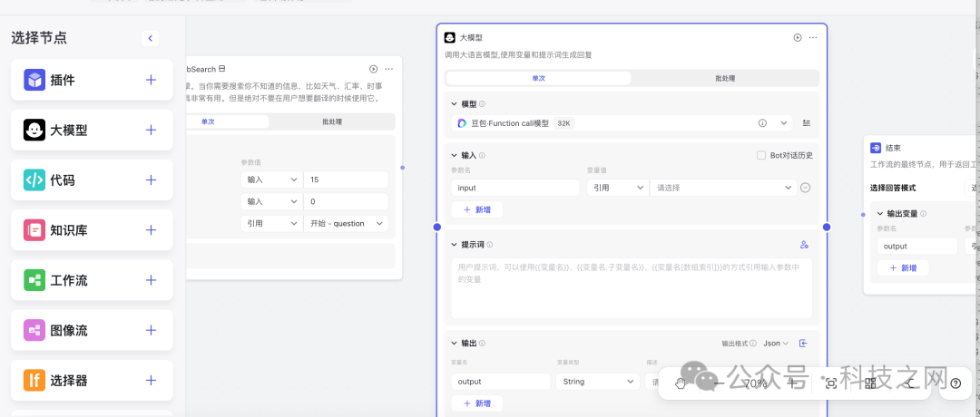Open the 引用 dropdown in the input row
This screenshot has height=417, width=980.
618,188
